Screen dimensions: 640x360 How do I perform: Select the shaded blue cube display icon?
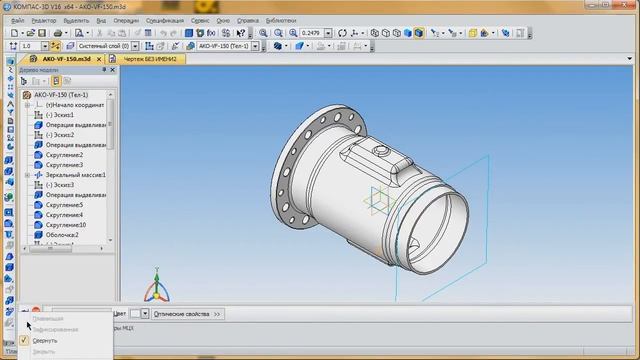point(407,33)
